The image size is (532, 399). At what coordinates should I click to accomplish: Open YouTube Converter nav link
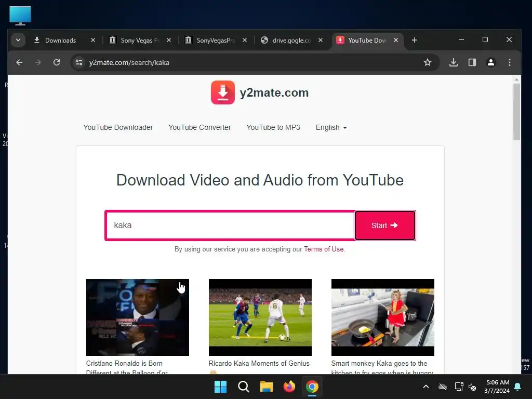199,127
